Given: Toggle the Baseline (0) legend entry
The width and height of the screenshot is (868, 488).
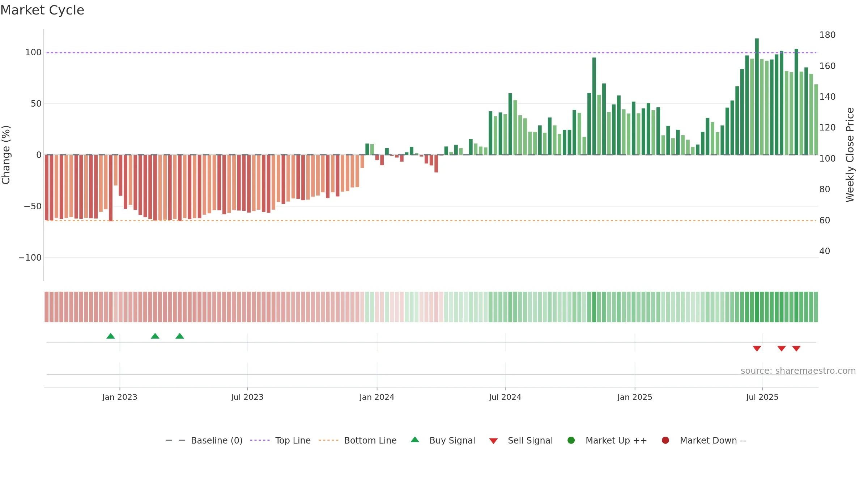Looking at the screenshot, I should coord(204,440).
